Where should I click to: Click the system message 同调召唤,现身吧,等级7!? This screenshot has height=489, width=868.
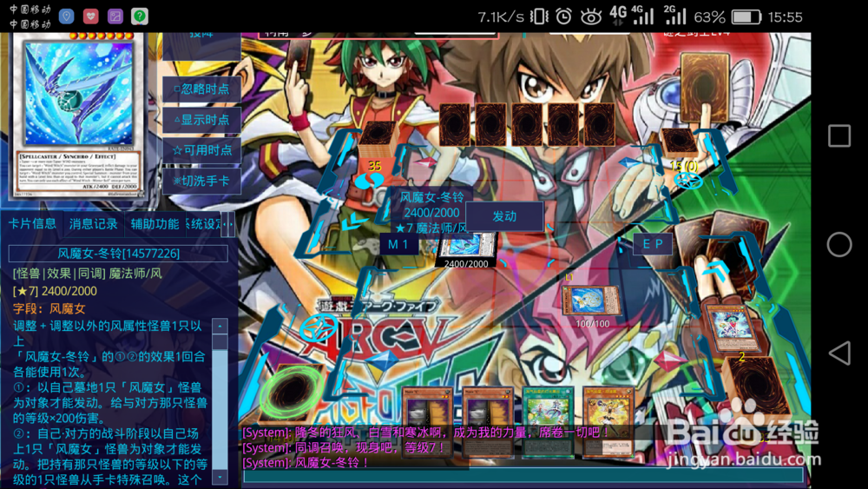344,447
